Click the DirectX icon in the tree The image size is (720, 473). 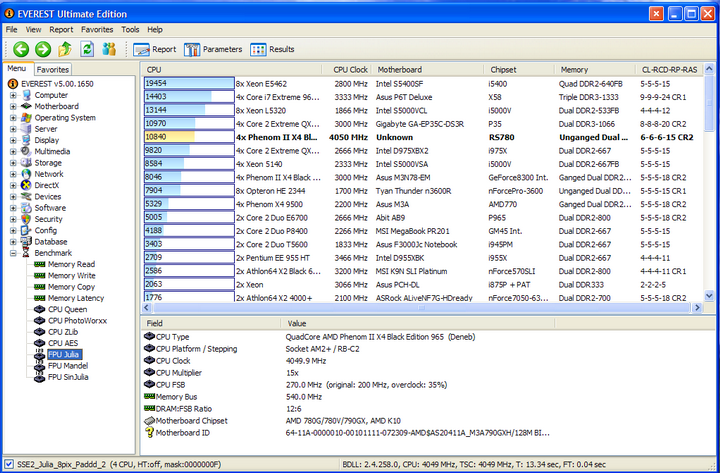(x=26, y=186)
